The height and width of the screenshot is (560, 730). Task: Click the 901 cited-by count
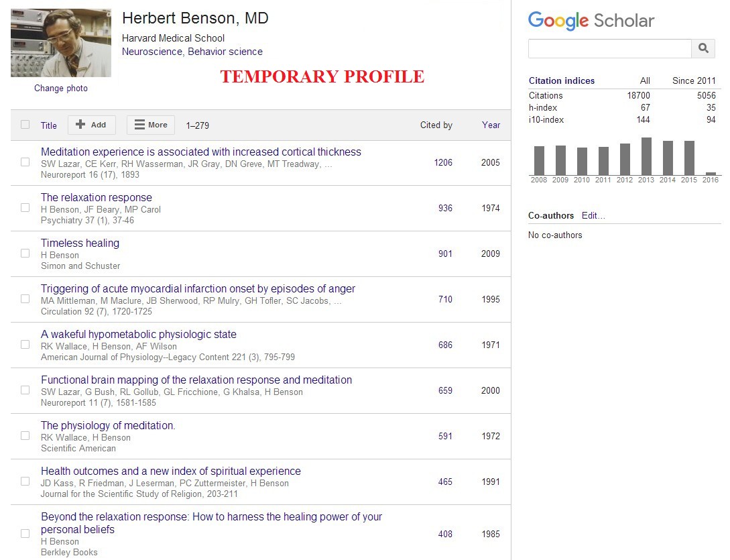(x=445, y=254)
